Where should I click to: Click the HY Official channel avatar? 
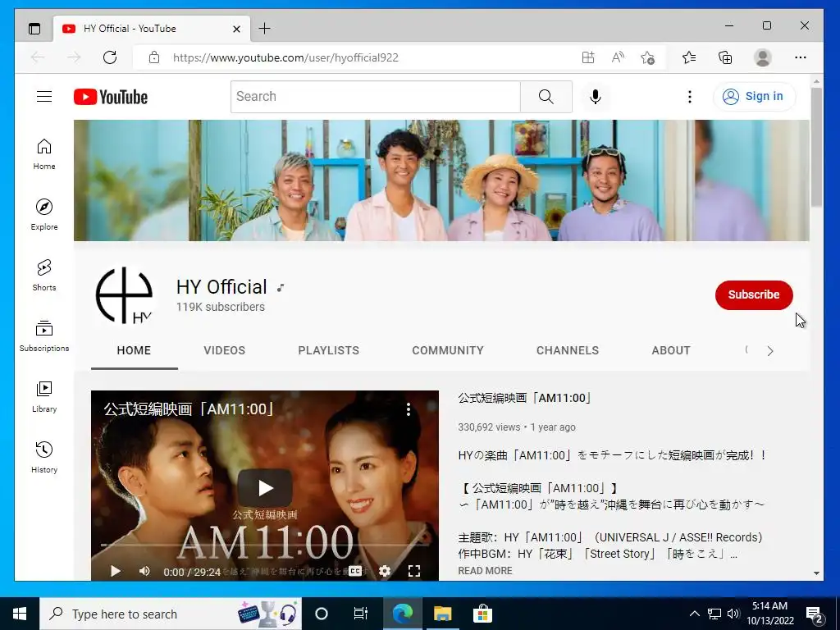pos(125,295)
